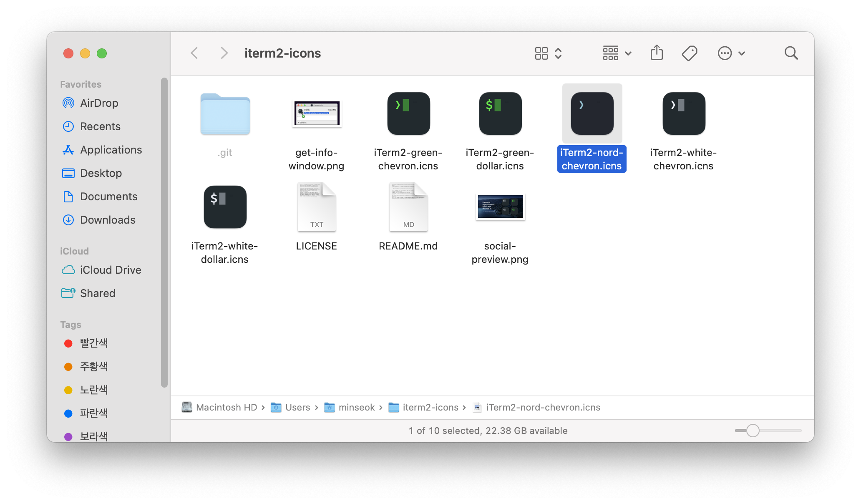Open view mode up-down chevron selector

coord(558,53)
